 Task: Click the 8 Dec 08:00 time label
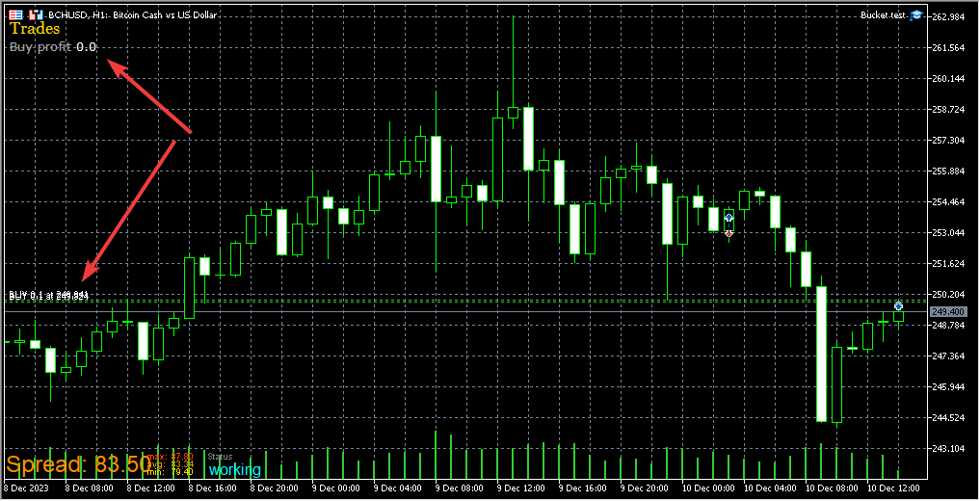90,488
